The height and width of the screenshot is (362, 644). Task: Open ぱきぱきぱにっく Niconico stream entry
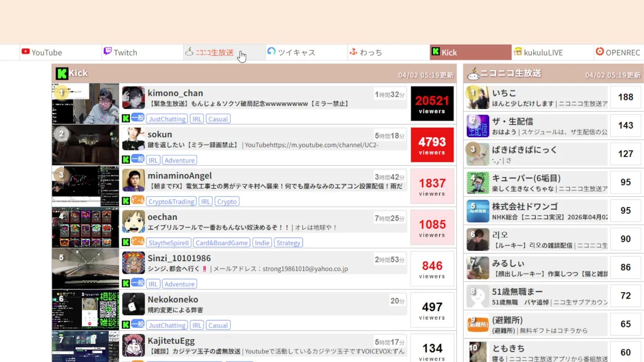550,154
